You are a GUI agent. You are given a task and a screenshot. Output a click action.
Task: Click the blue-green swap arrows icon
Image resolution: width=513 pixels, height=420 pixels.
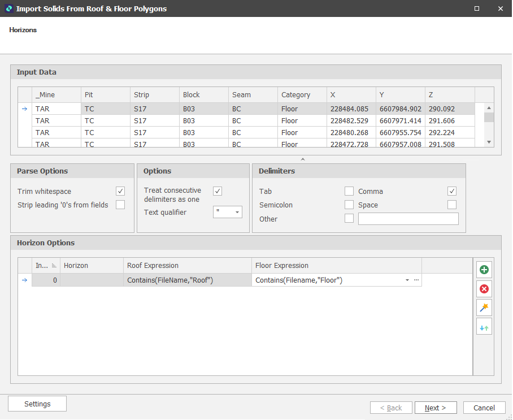(x=484, y=327)
